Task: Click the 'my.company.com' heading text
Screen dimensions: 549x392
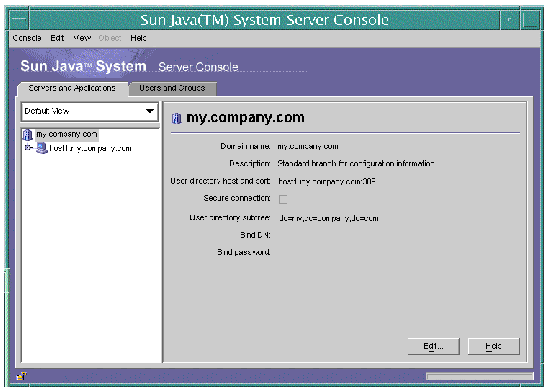Action: (245, 118)
